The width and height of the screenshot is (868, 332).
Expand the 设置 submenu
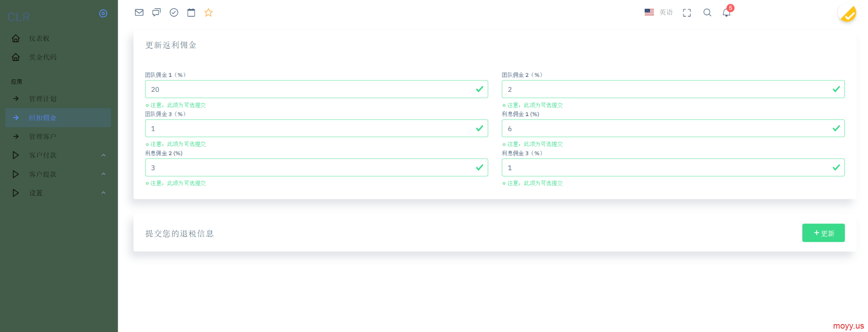[x=58, y=193]
